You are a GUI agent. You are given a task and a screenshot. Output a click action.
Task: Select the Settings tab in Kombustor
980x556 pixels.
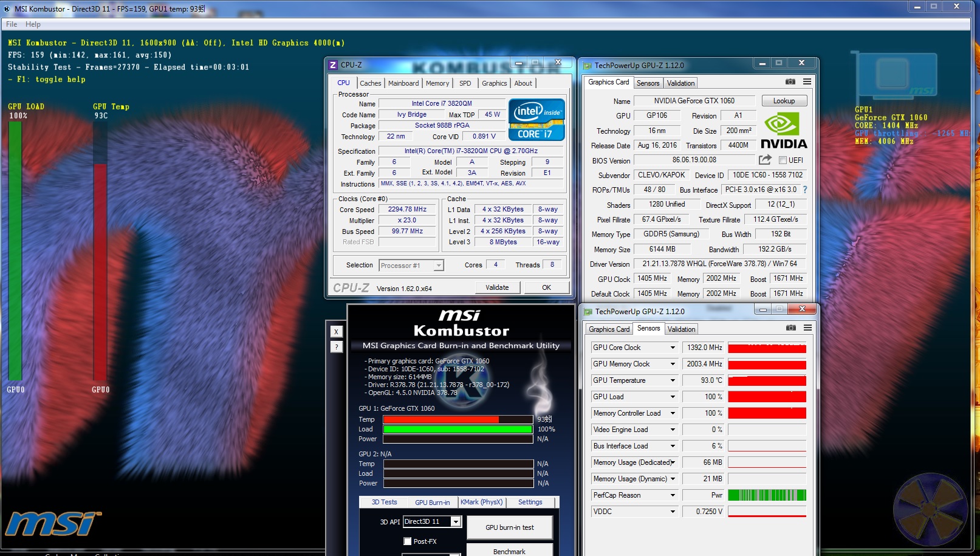[x=530, y=503]
